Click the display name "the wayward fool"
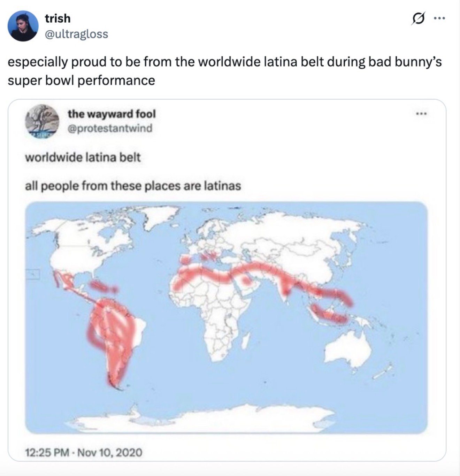Screen dimensions: 460x476 pyautogui.click(x=112, y=114)
